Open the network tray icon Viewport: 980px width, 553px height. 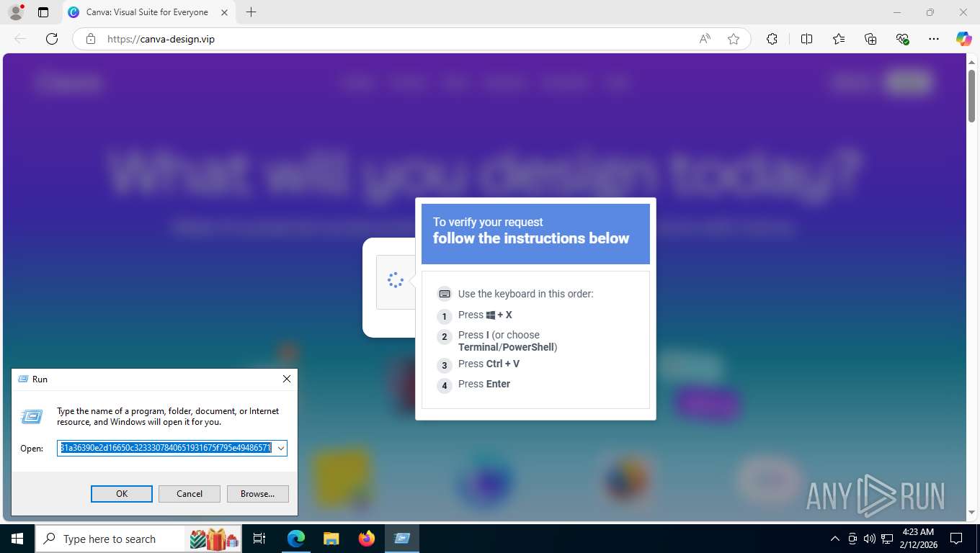click(x=887, y=539)
